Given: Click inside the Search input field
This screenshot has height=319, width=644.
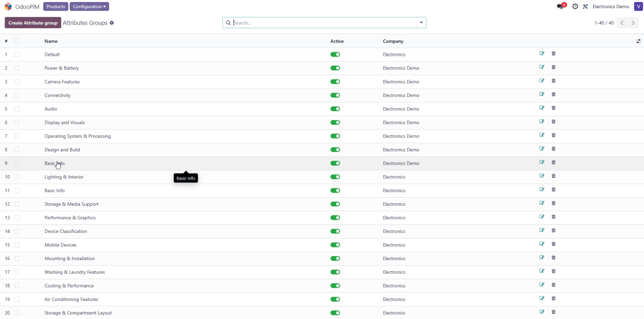Looking at the screenshot, I should (322, 23).
